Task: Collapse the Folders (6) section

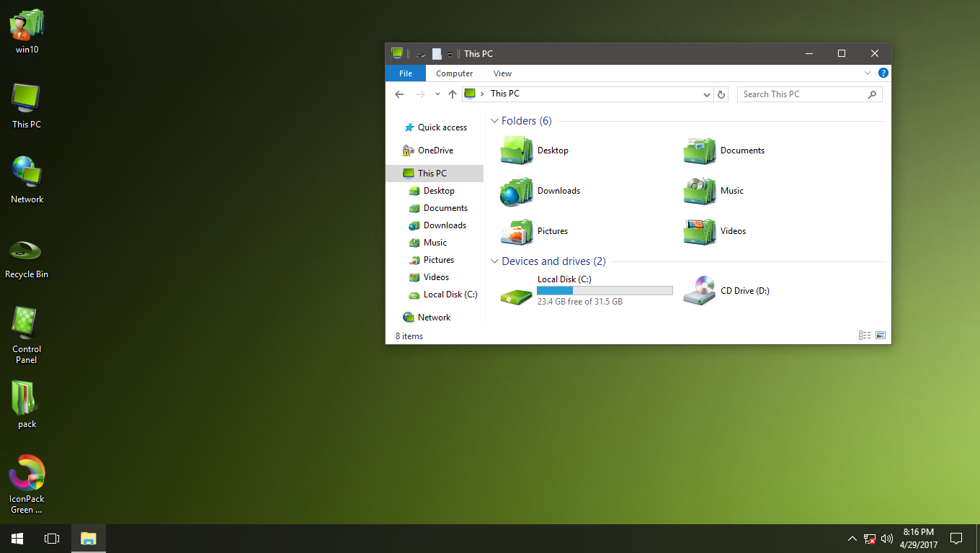Action: pyautogui.click(x=494, y=120)
